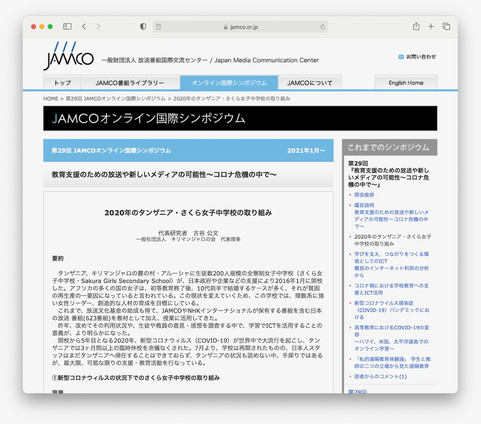Click the 要約 heading
The image size is (481, 424).
(x=58, y=258)
